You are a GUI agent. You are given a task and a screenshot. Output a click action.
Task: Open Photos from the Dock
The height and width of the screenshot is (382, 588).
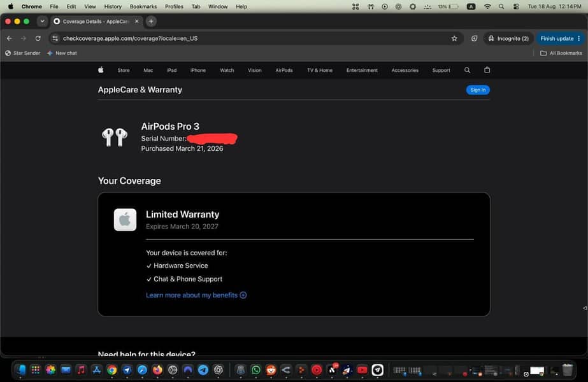(50, 370)
